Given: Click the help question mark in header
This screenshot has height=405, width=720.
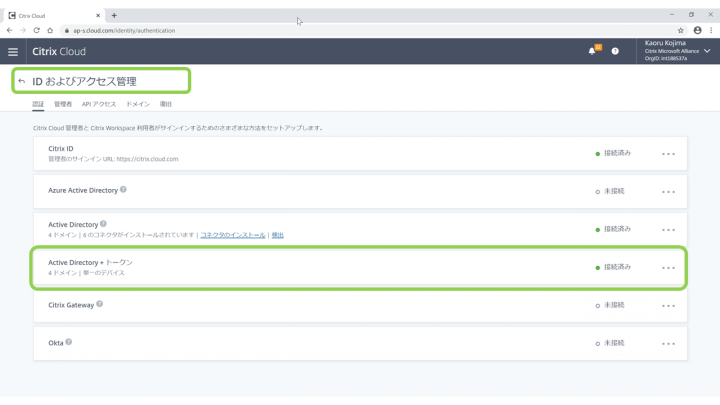Looking at the screenshot, I should tap(615, 51).
